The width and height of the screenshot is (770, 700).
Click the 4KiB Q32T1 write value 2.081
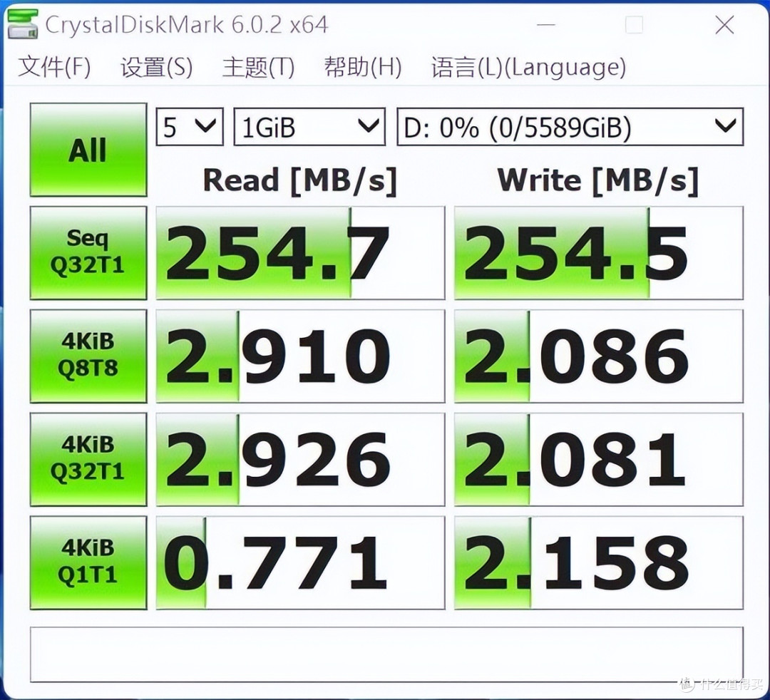tap(599, 459)
